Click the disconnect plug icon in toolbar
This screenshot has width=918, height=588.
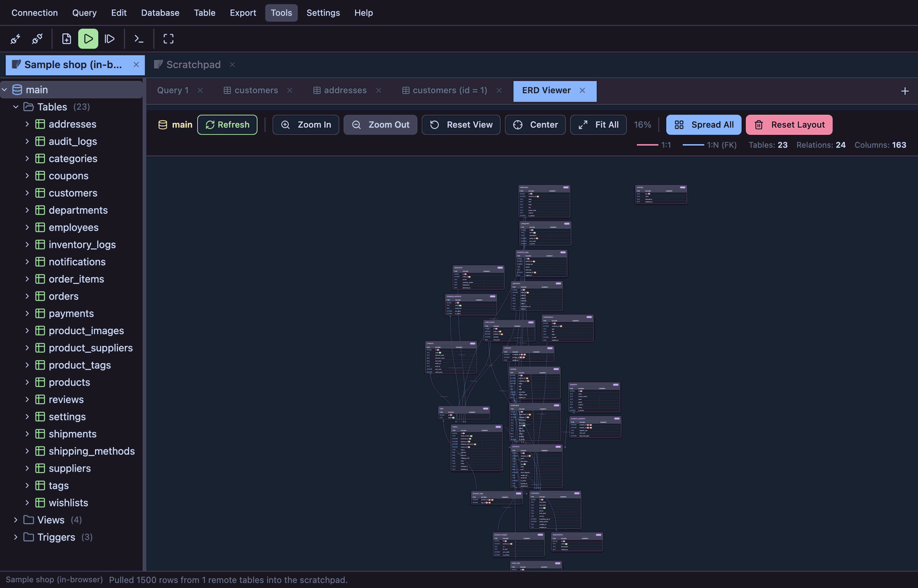(37, 39)
